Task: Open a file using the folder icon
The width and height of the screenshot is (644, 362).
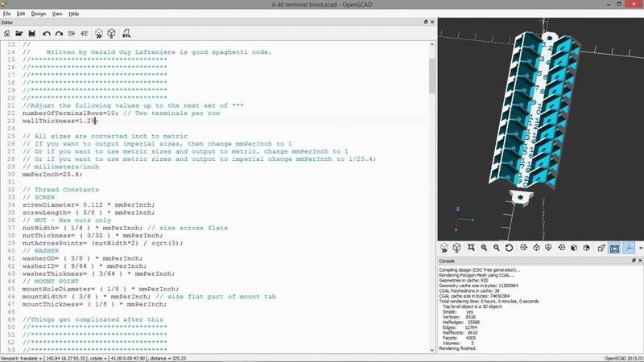Action: pyautogui.click(x=19, y=34)
